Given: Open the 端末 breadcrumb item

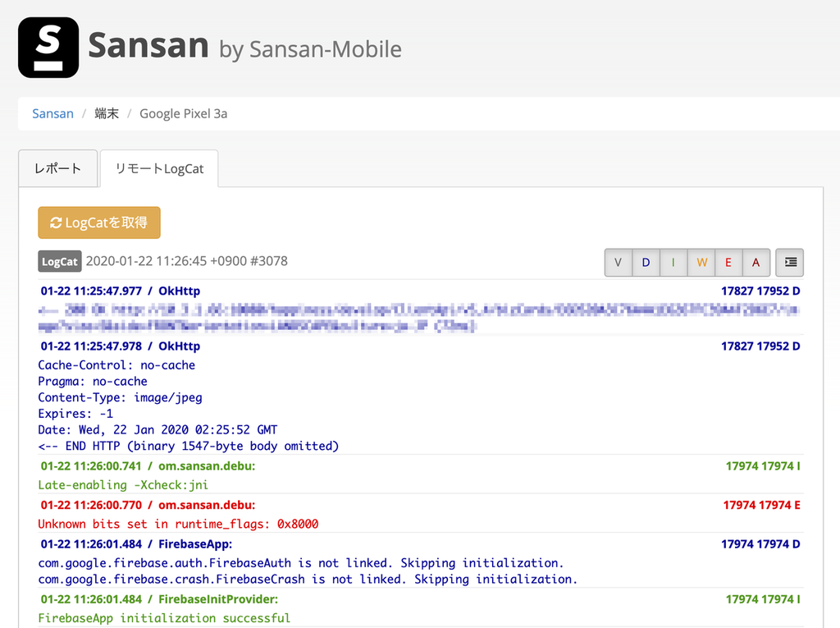Looking at the screenshot, I should point(107,113).
